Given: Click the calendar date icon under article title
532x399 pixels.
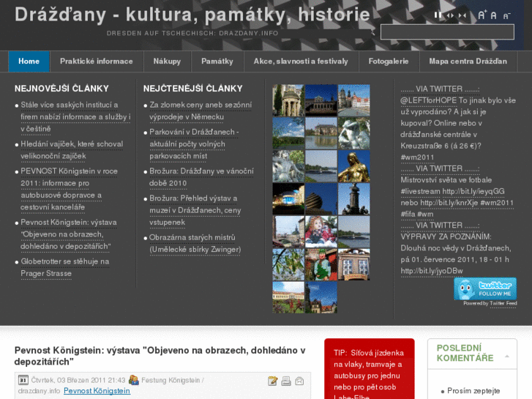Looking at the screenshot, I should (23, 380).
